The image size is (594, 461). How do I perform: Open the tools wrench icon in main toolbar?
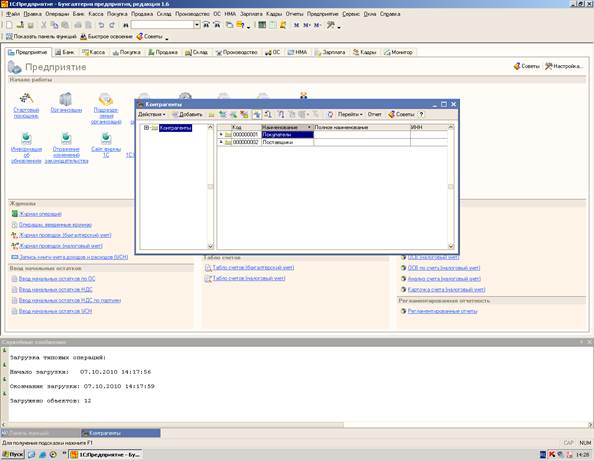coord(331,25)
